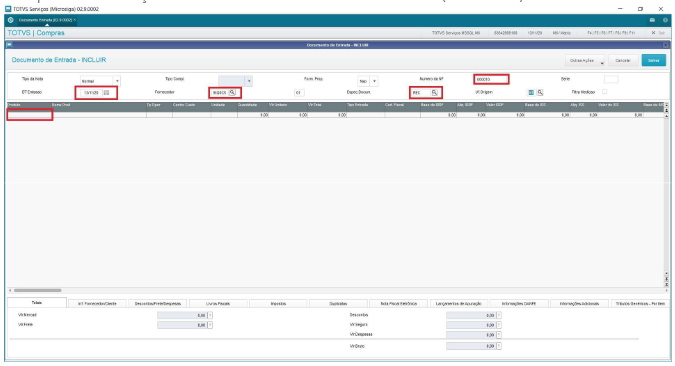Switch to the Informações Adicionais tab

(579, 304)
